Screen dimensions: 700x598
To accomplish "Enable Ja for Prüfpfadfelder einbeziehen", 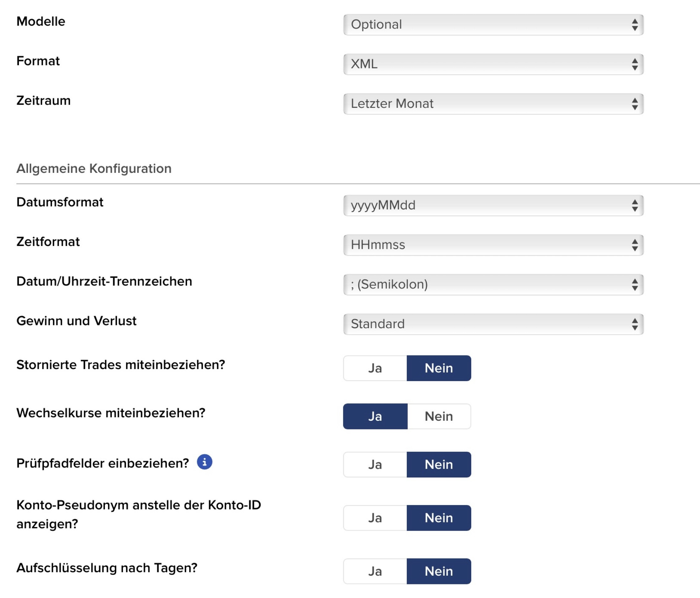I will (375, 464).
